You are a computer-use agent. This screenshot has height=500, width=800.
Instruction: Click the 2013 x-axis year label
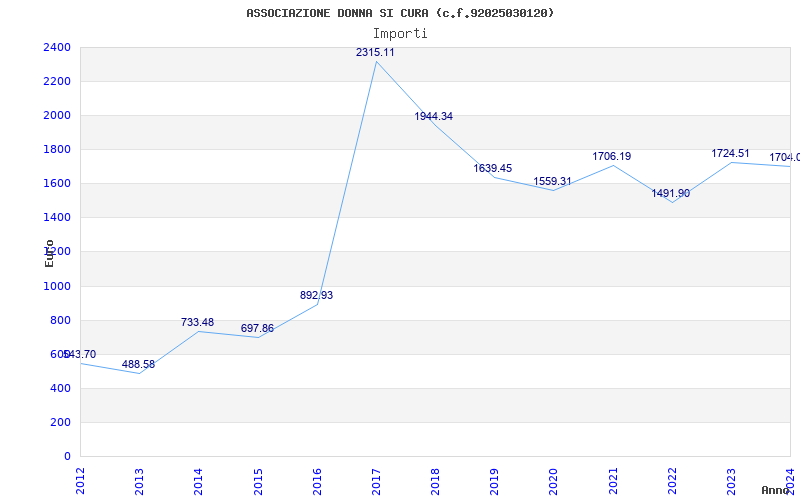pyautogui.click(x=139, y=481)
